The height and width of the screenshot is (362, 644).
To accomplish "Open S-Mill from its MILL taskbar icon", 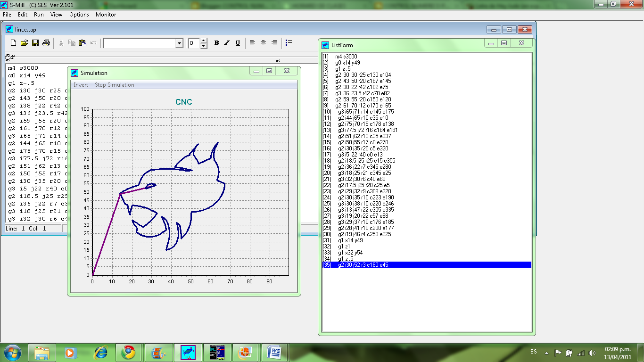I will click(188, 352).
